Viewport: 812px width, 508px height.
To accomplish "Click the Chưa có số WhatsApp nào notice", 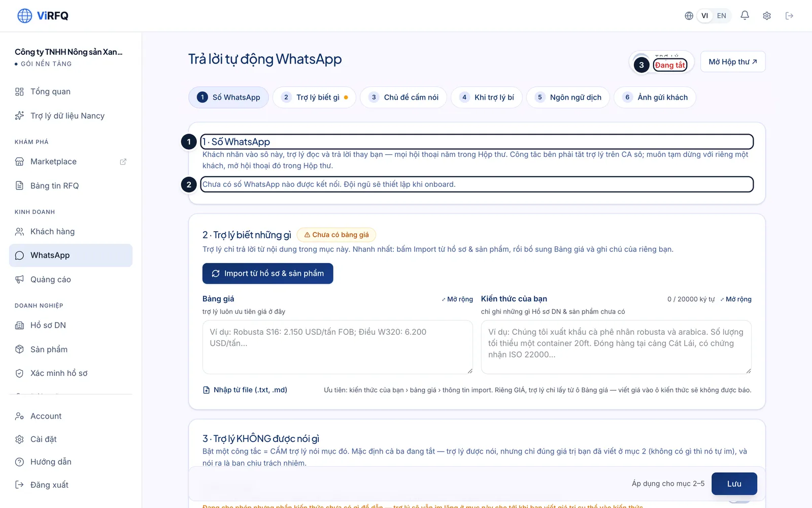I will 329,184.
